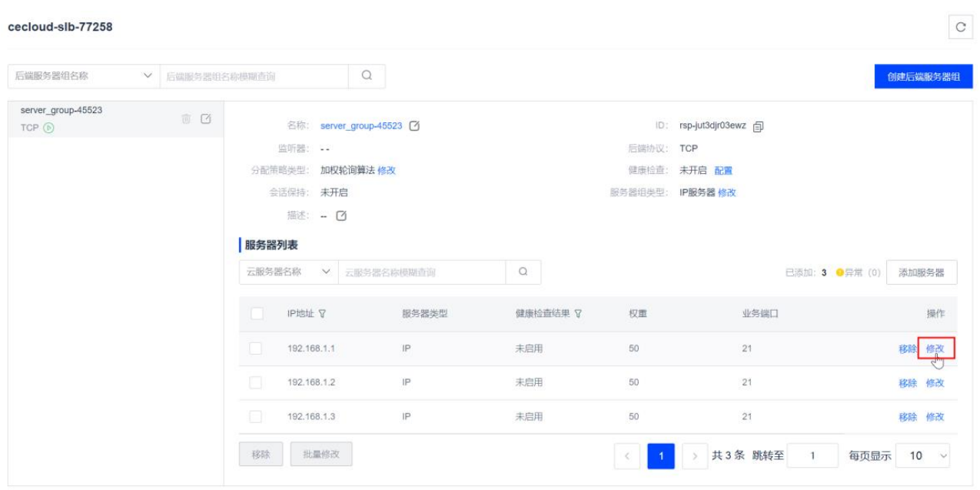Click the 业务端口 column header

(x=760, y=314)
